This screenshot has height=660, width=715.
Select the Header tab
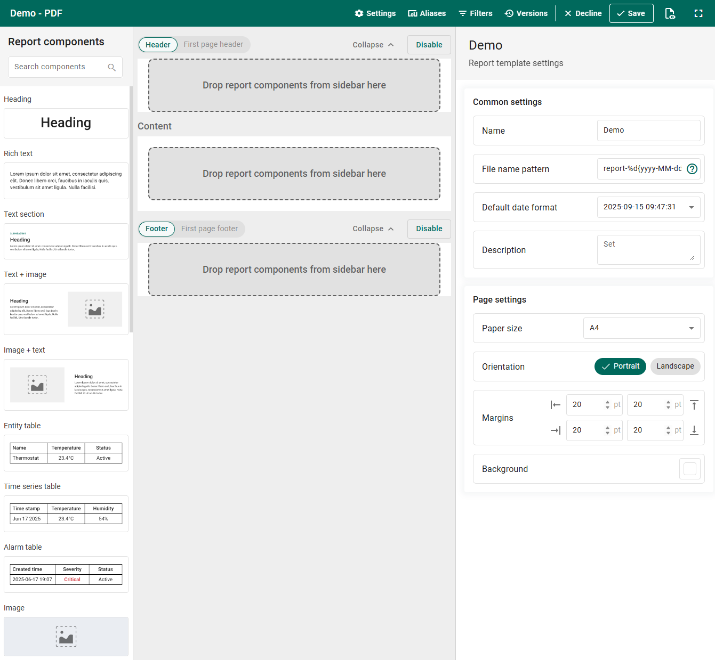point(158,45)
